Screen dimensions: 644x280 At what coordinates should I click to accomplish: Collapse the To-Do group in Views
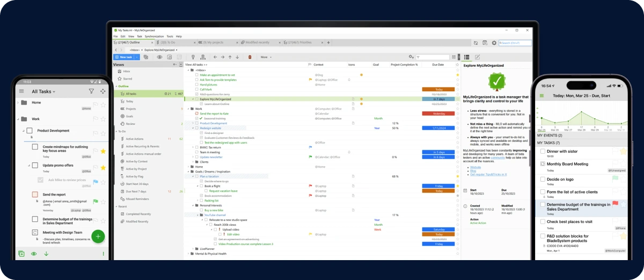[x=116, y=131]
